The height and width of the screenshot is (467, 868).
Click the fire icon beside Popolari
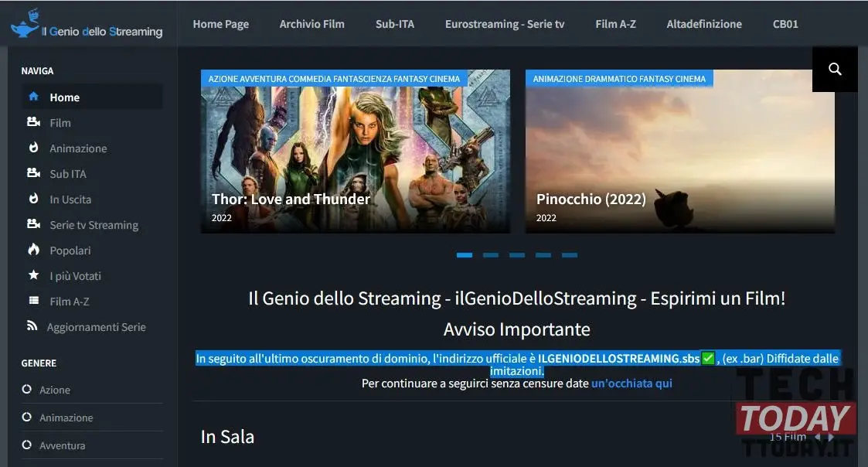pyautogui.click(x=34, y=250)
